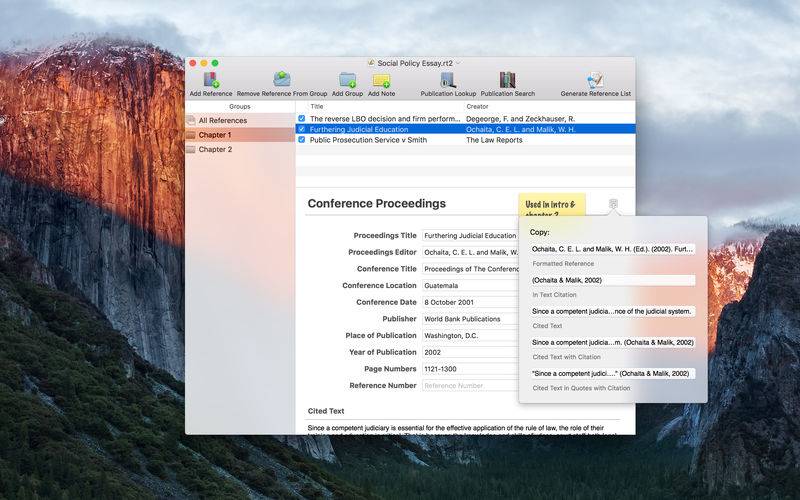Select Chapter 1 group
Viewport: 800px width, 500px height.
(240, 135)
